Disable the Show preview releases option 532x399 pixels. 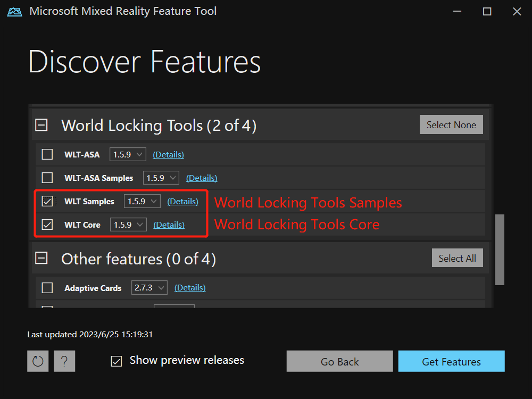click(116, 361)
